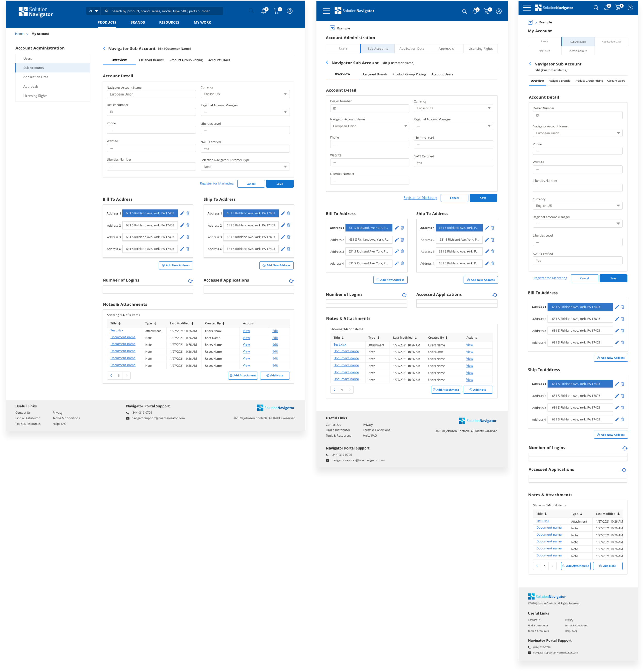Switch to Assigned Brands tab, desktop layout
This screenshot has height=672, width=644.
point(151,60)
